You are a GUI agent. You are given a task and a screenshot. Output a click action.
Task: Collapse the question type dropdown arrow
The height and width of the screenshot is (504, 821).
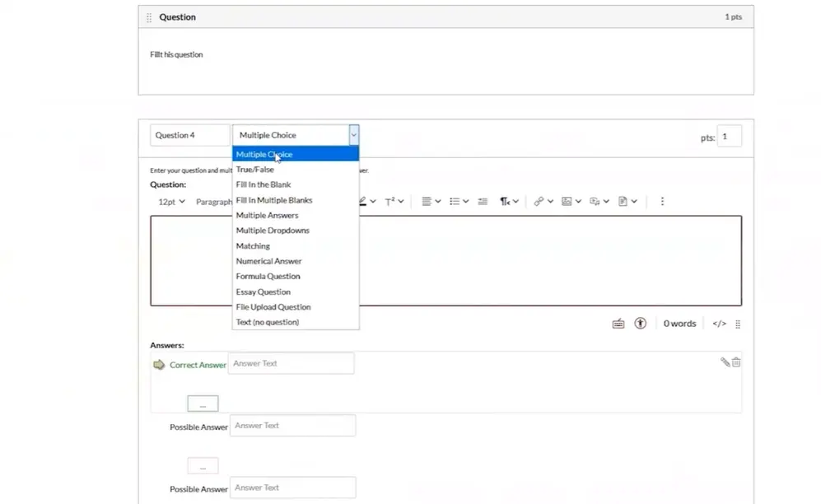pos(353,135)
